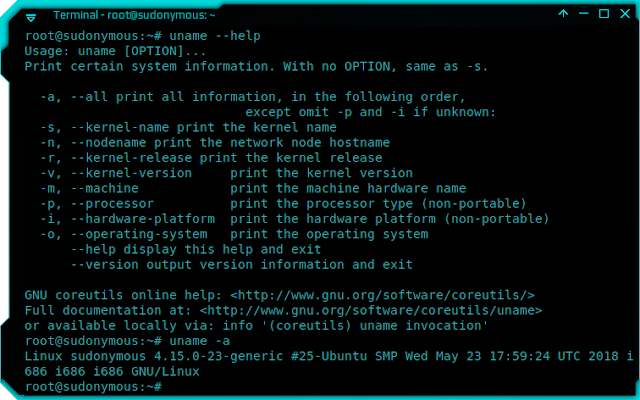Click the '-n, --nodename' option line

(215, 142)
